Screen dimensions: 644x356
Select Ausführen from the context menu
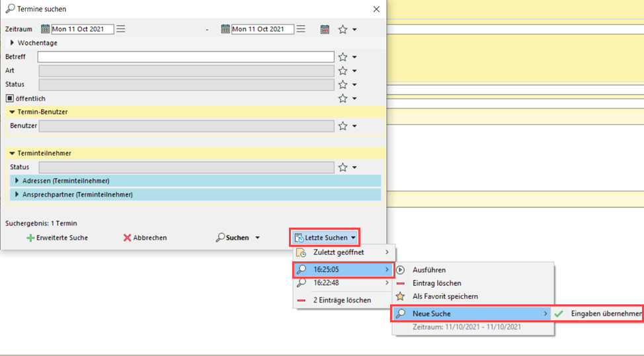point(428,270)
